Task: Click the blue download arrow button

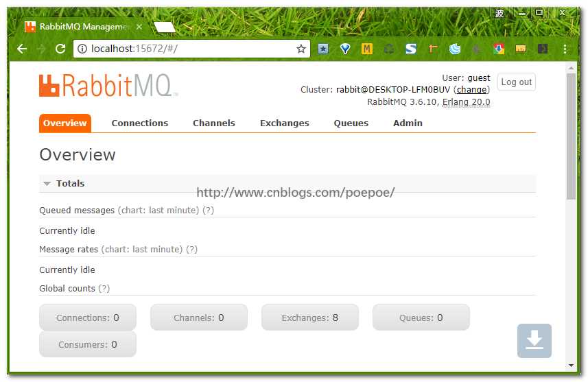Action: [534, 340]
